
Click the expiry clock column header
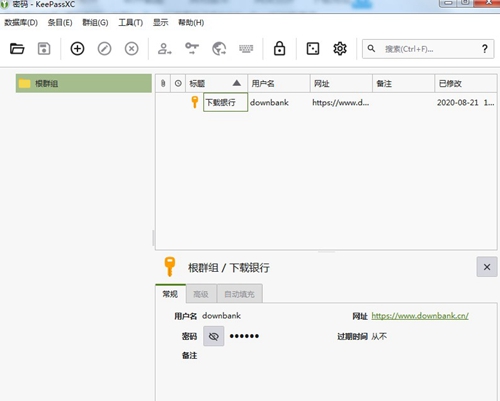178,83
